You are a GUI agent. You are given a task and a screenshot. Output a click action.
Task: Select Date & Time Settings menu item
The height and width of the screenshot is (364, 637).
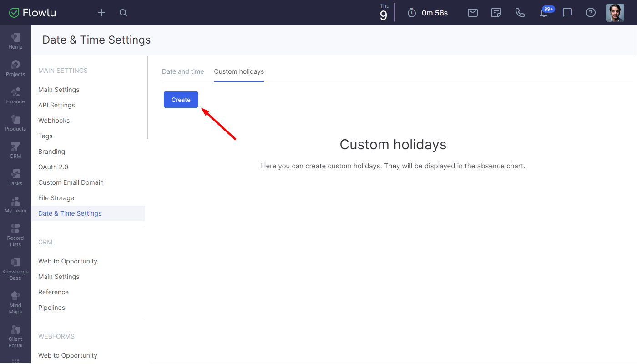[88, 213]
